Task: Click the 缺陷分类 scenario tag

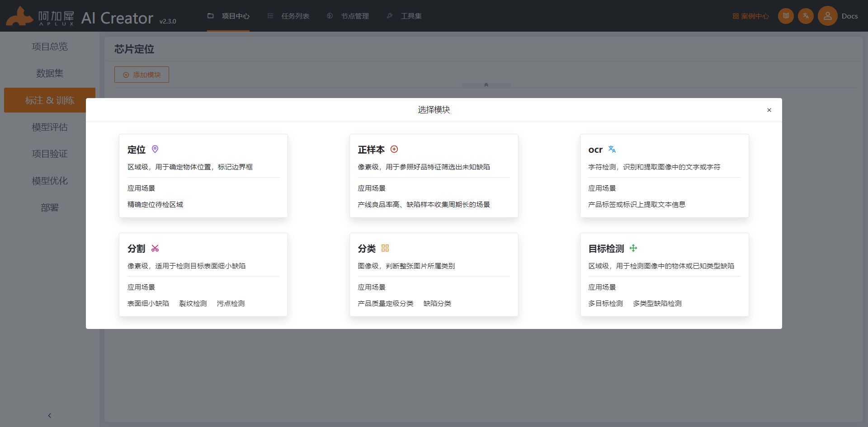Action: point(437,304)
